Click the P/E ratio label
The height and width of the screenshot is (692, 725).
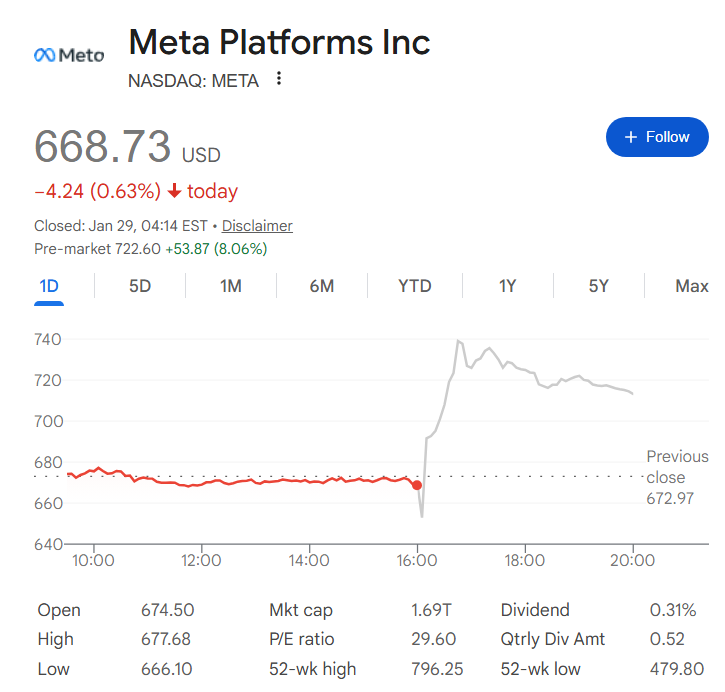coord(301,639)
